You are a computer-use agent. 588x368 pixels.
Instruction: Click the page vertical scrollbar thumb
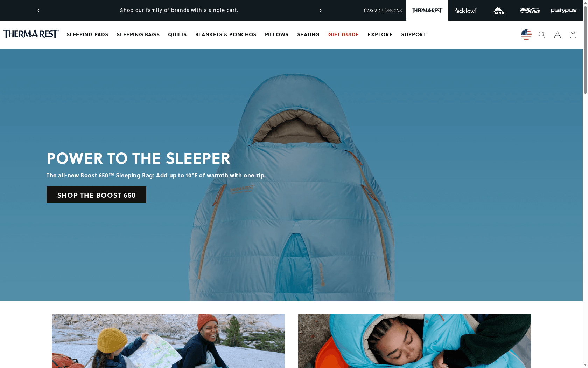point(585,49)
